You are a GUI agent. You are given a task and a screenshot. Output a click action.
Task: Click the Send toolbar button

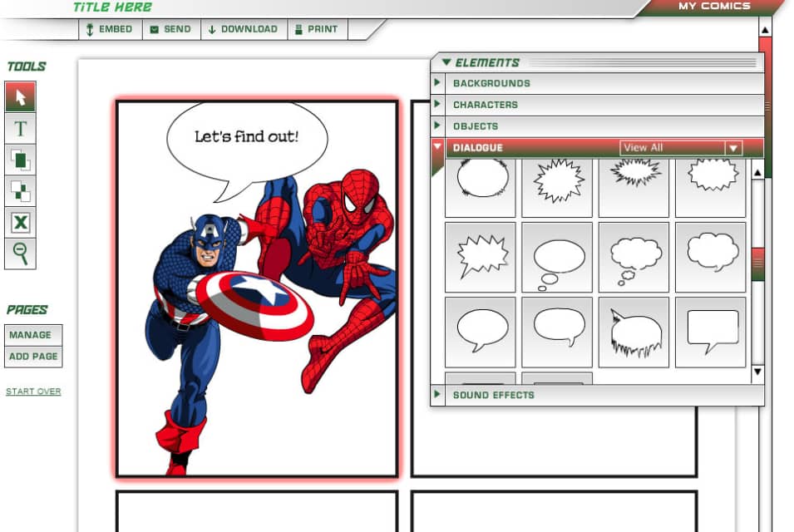[170, 28]
